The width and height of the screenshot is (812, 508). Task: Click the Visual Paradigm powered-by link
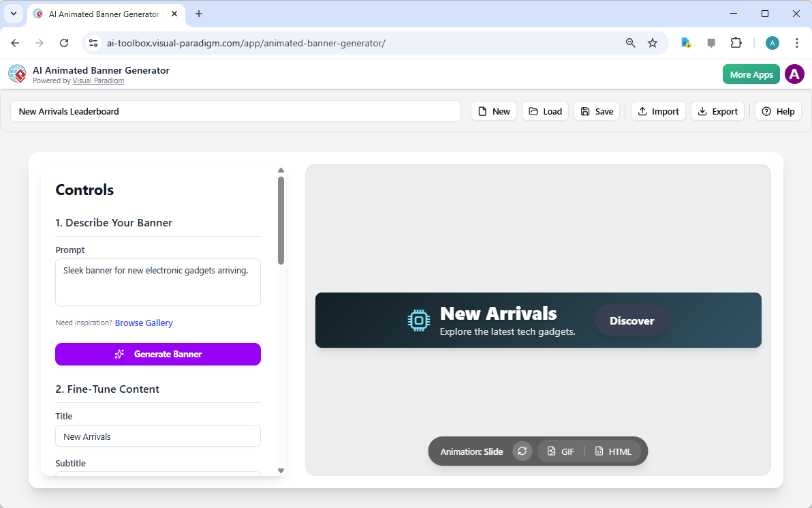click(x=98, y=80)
